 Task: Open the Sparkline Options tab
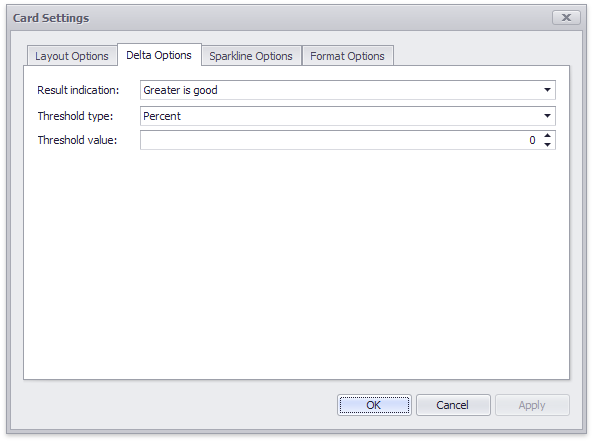(x=251, y=56)
